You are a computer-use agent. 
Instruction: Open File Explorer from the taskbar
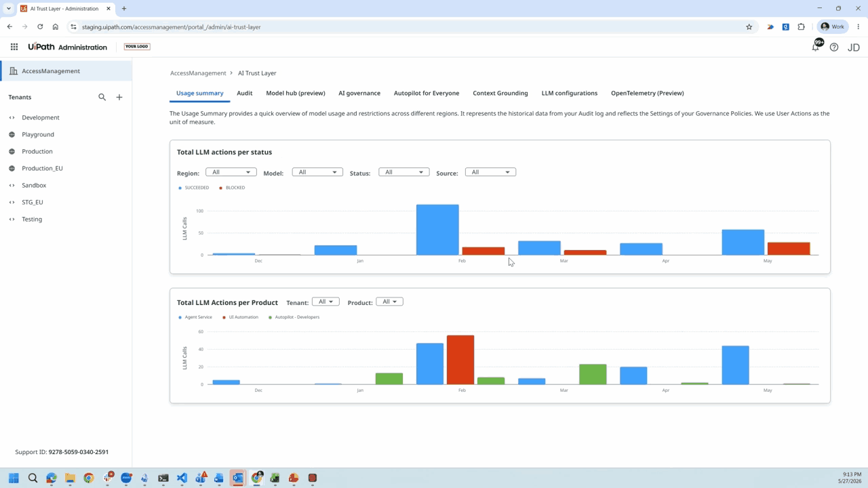tap(70, 478)
